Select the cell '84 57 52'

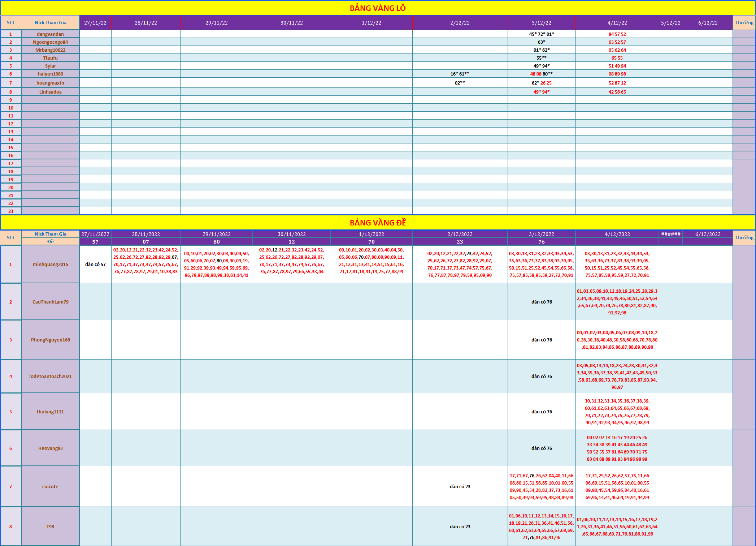[617, 34]
